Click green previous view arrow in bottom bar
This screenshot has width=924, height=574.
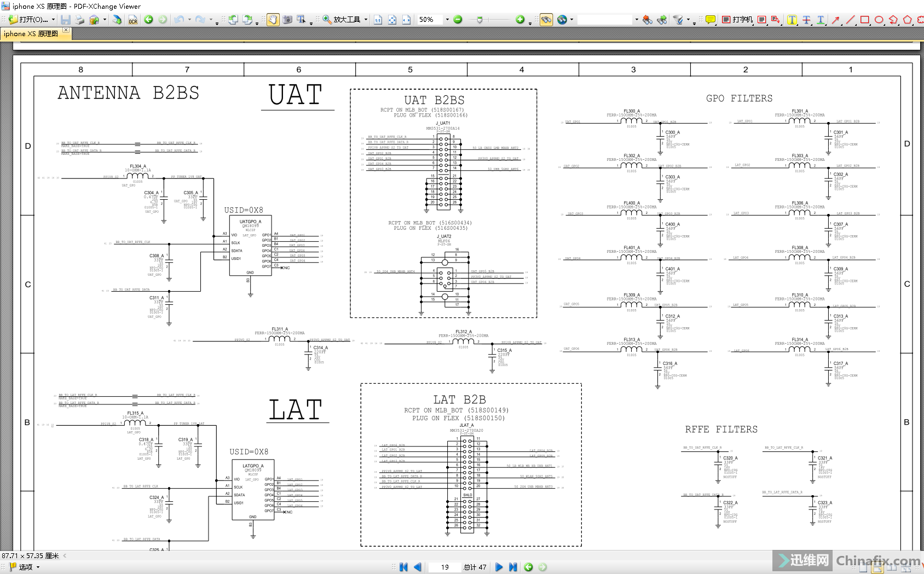528,567
